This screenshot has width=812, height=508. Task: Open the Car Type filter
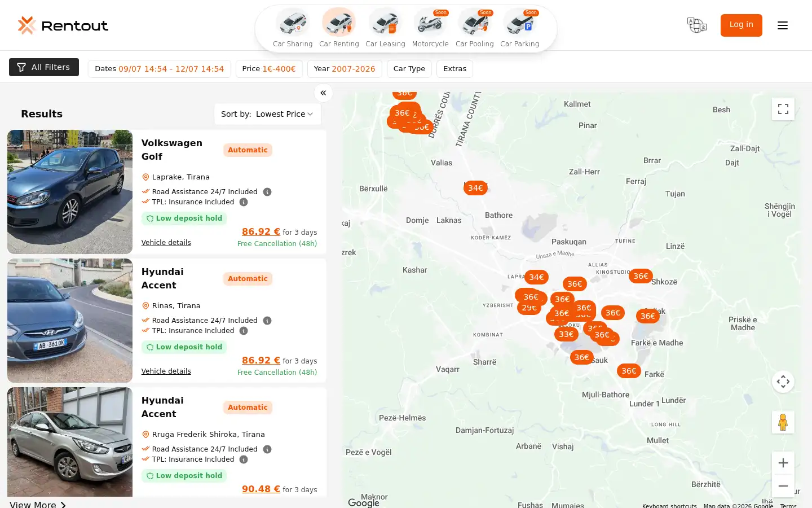pos(409,69)
